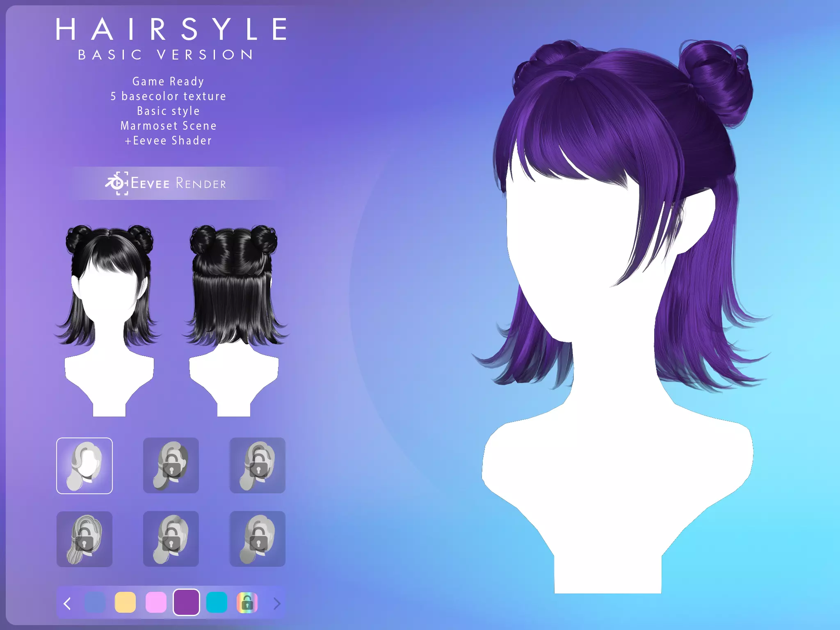Click the locked hairstyle in bottom middle slot
Viewport: 840px width, 630px height.
point(171,539)
